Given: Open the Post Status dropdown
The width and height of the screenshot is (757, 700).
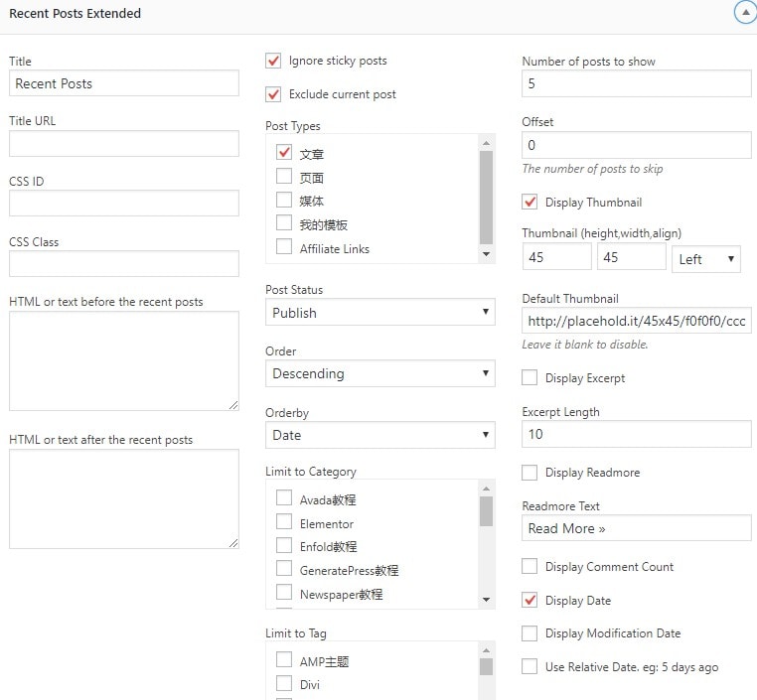Looking at the screenshot, I should tap(379, 313).
